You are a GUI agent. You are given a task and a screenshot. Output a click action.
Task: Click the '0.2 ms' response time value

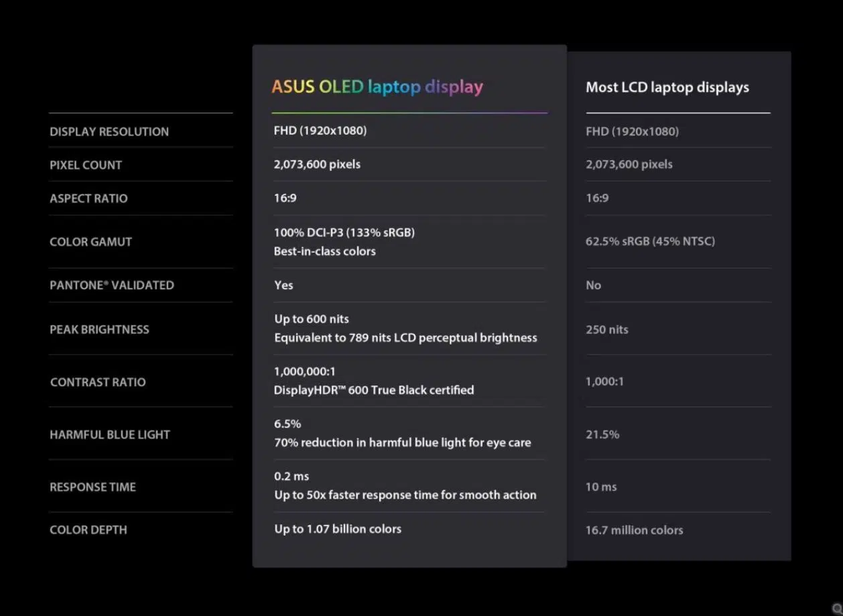(x=291, y=476)
